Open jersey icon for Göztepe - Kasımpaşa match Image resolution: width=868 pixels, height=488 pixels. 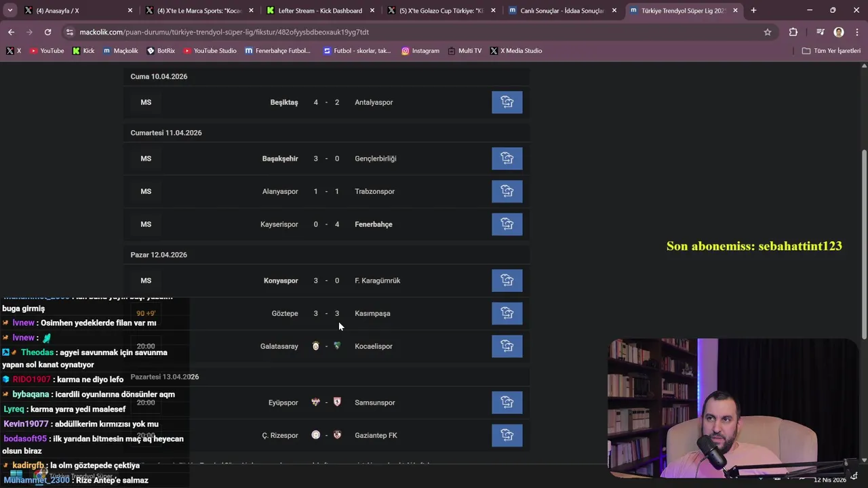click(x=507, y=313)
